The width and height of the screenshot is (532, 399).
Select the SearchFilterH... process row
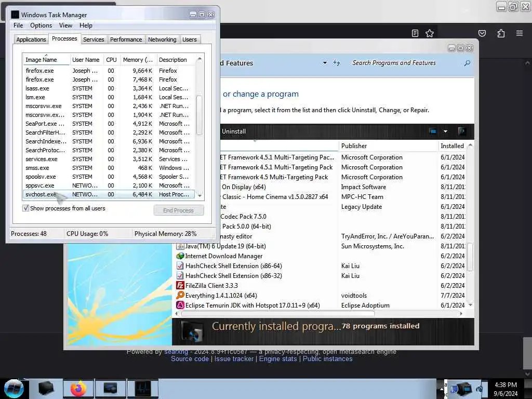pos(109,132)
